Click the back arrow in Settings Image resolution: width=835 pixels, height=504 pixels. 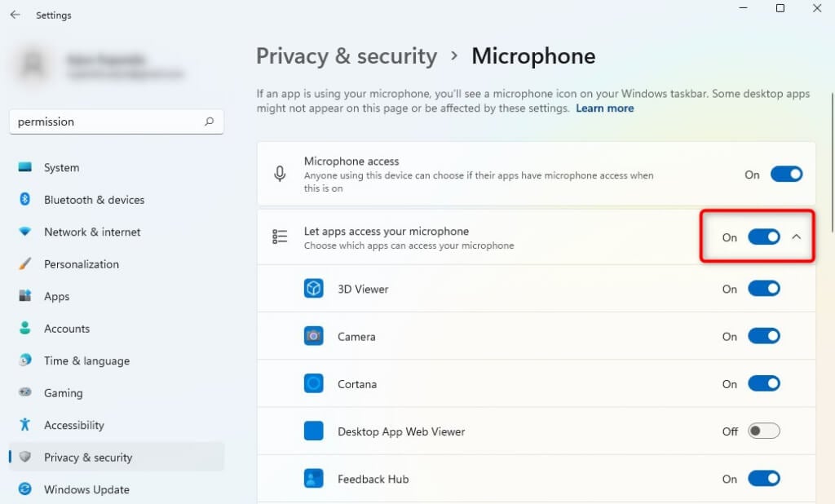(15, 15)
